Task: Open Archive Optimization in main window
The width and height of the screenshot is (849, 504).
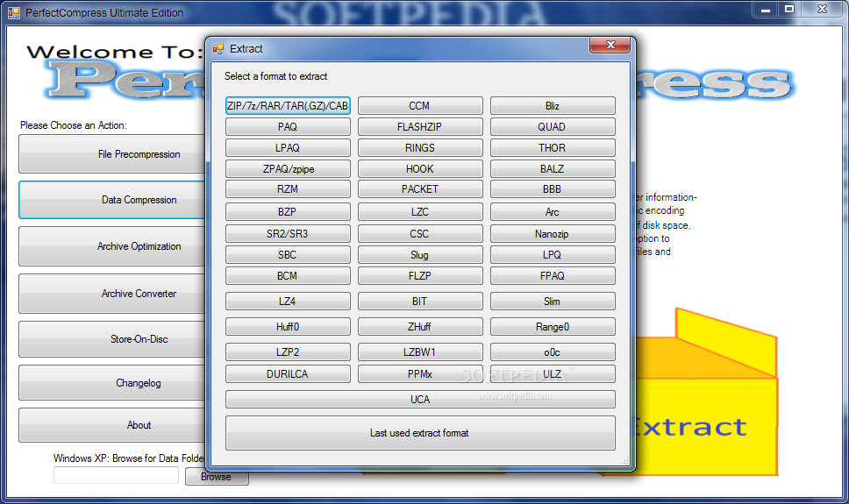Action: (x=112, y=246)
